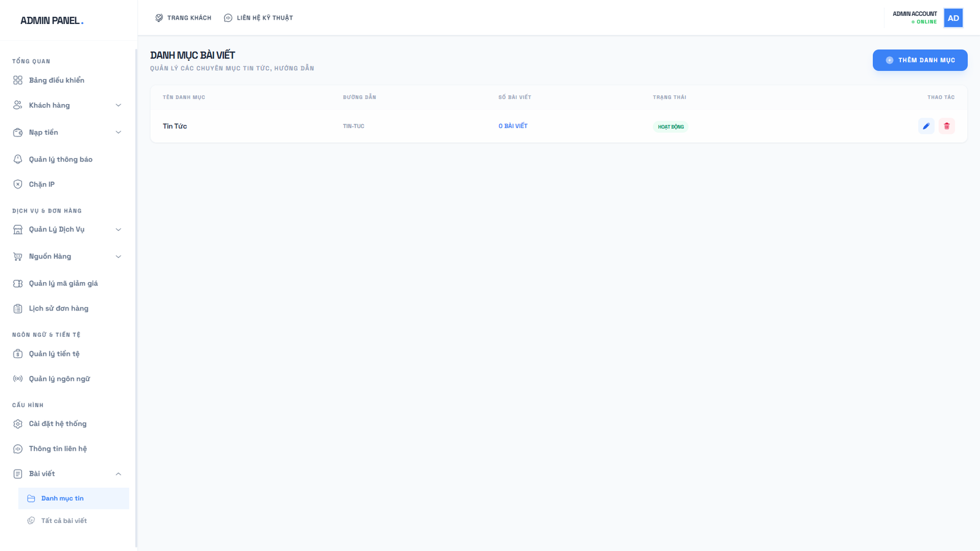This screenshot has height=551, width=980.
Task: Open the Bảng điều khiển dashboard icon
Action: click(18, 80)
